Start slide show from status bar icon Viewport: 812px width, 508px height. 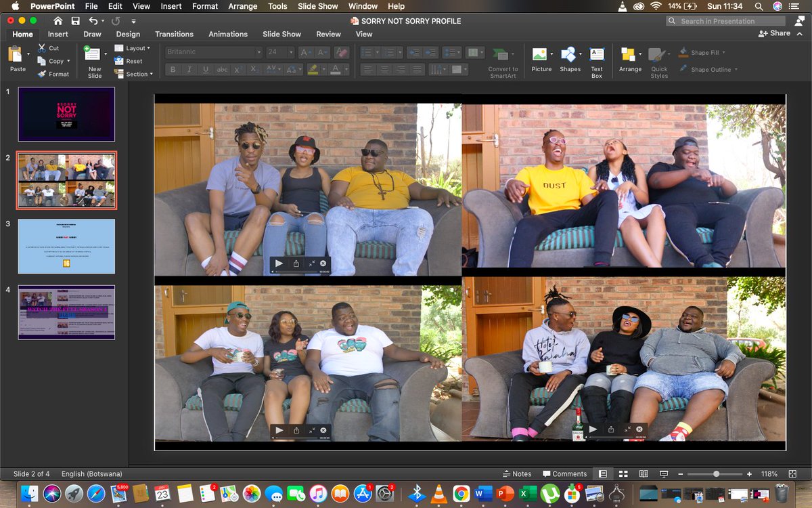[664, 474]
